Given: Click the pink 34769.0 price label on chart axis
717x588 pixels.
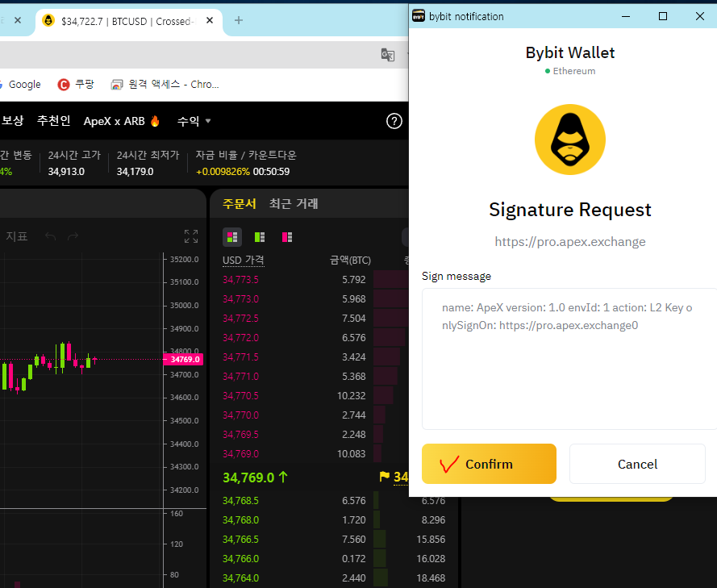Looking at the screenshot, I should 184,360.
